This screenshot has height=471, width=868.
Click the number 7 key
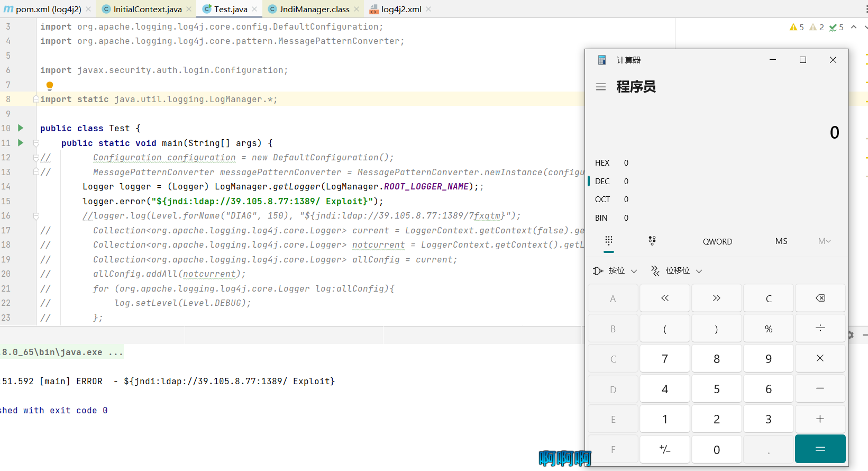665,359
